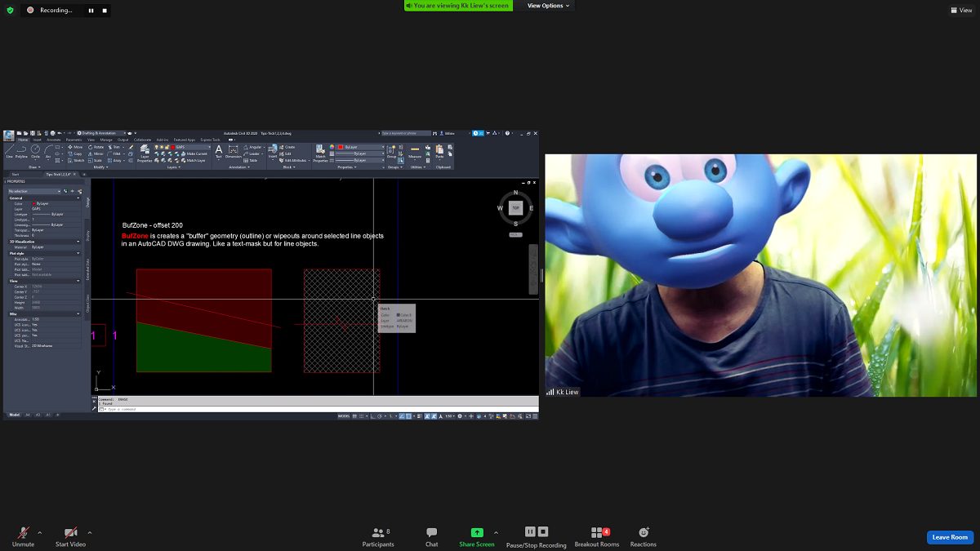This screenshot has height=551, width=980.
Task: Open the Home ribbon tab
Action: pyautogui.click(x=23, y=140)
